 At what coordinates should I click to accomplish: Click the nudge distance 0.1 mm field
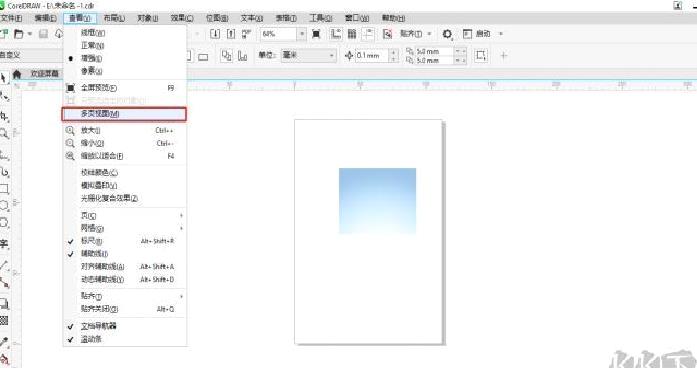pyautogui.click(x=372, y=56)
